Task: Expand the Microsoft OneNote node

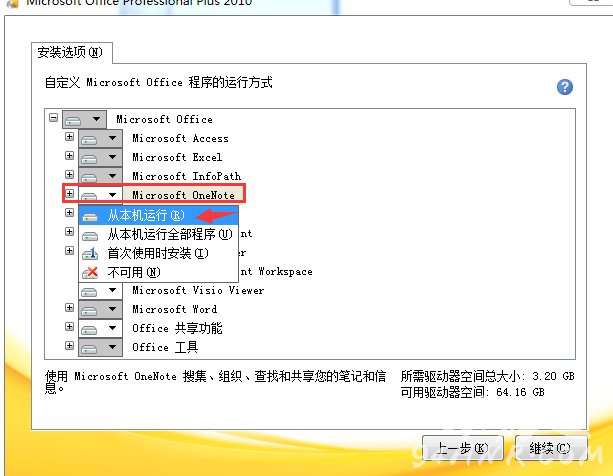Action: point(69,193)
